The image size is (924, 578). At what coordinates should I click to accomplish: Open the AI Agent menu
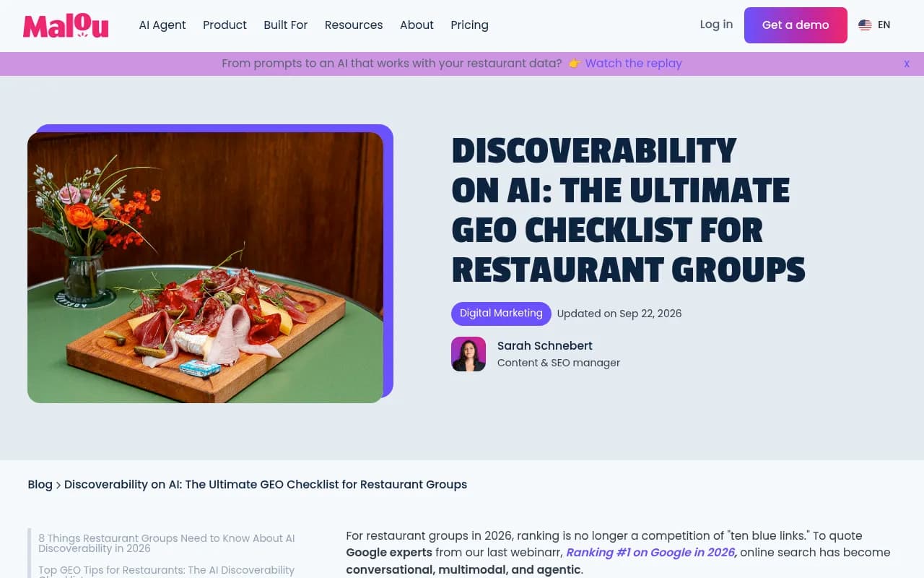coord(162,25)
